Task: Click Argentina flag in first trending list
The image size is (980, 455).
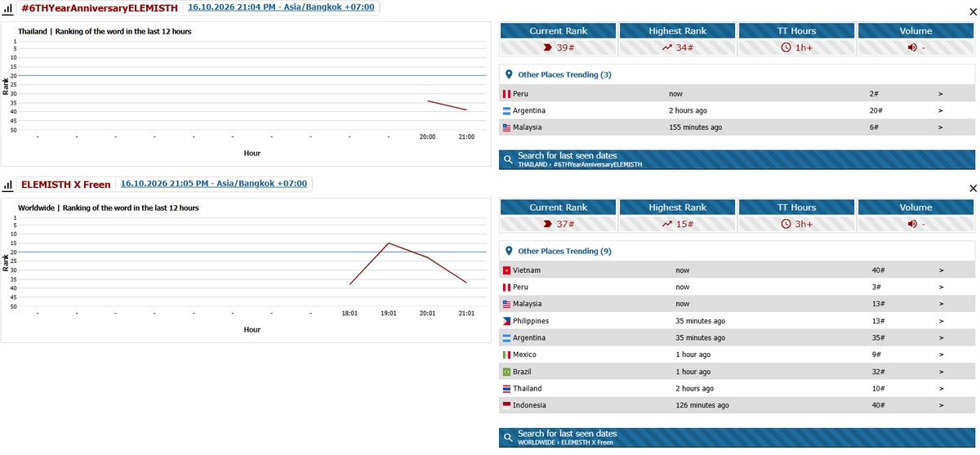Action: 506,110
